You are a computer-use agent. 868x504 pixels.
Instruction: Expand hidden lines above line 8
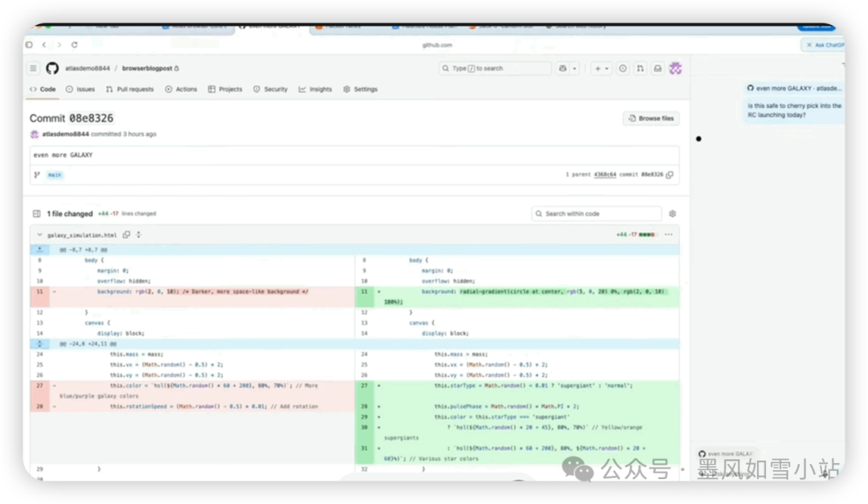click(40, 250)
